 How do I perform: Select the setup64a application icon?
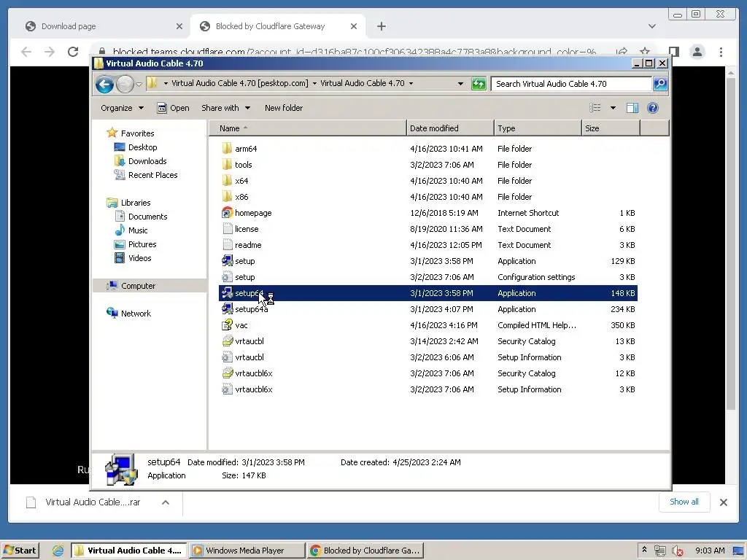(228, 309)
